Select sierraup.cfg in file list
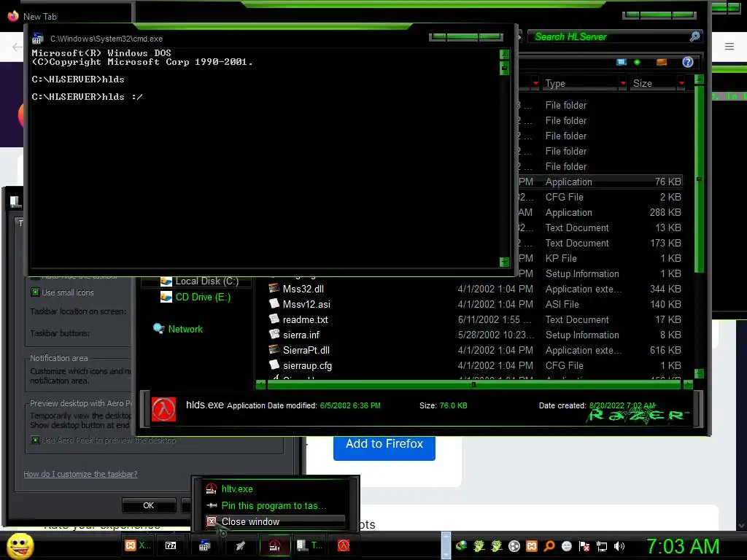This screenshot has width=747, height=560. [x=474, y=365]
